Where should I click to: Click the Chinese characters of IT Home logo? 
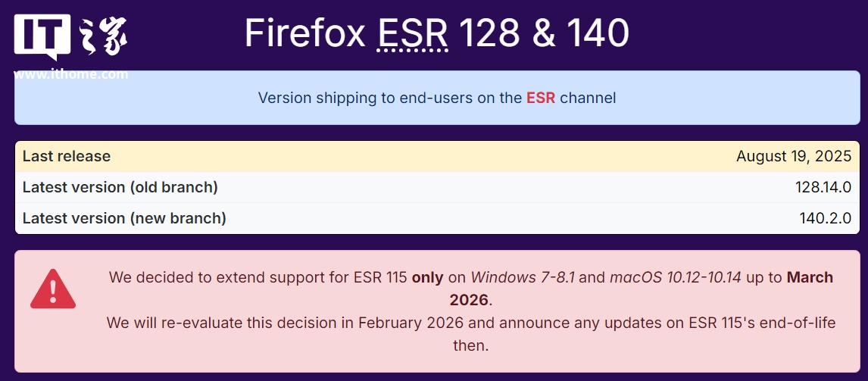(x=103, y=36)
